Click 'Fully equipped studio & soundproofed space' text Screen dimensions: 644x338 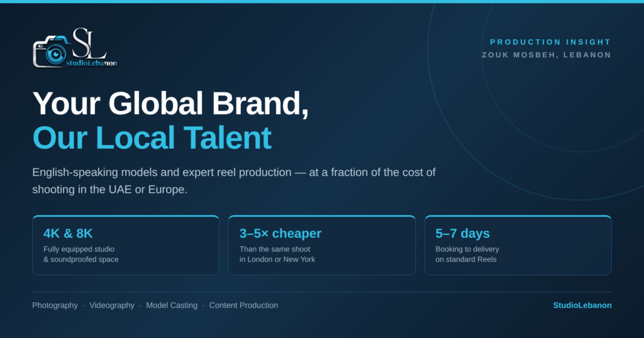pos(81,254)
